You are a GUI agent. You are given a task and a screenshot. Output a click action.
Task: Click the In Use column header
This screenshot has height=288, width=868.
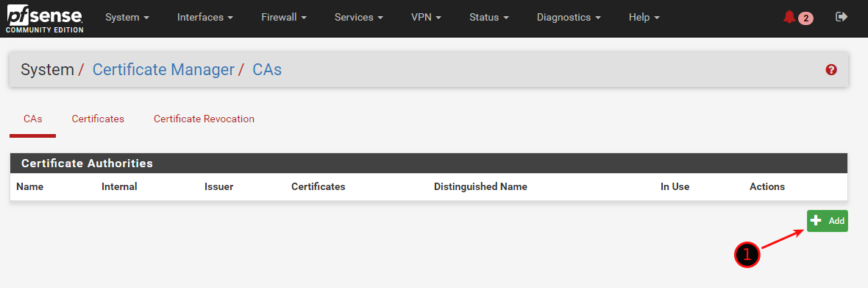tap(675, 186)
